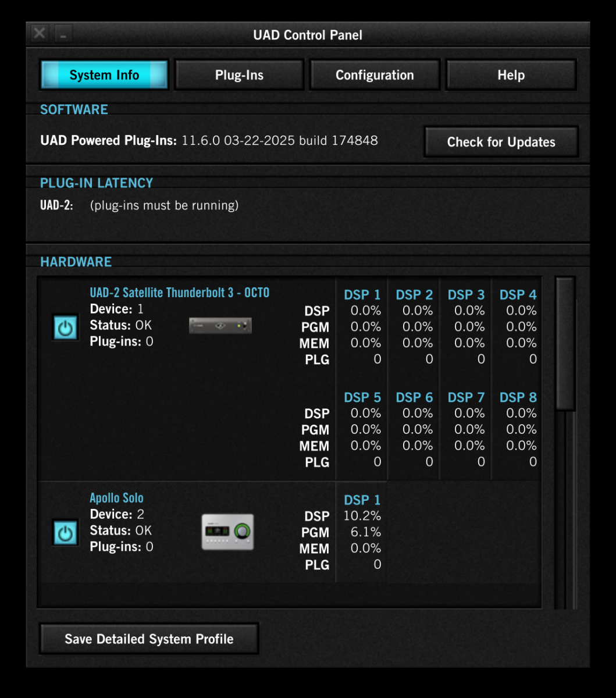Click the hardware list scrollbar thumb

tap(565, 344)
